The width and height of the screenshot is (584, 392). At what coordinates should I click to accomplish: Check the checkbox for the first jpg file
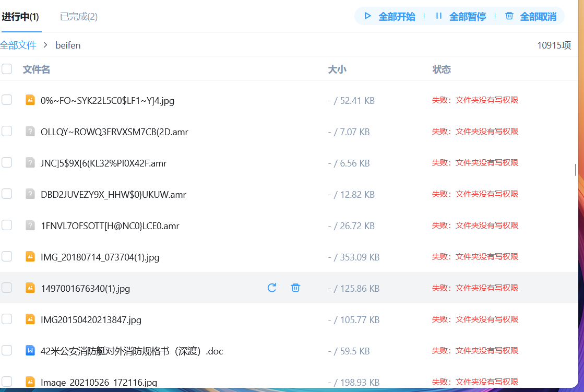pos(7,100)
